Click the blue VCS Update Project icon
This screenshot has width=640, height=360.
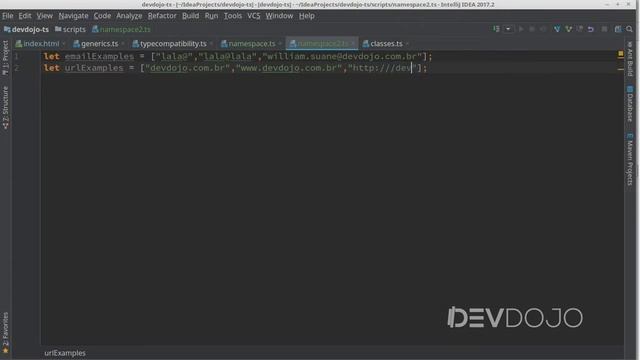[557, 29]
